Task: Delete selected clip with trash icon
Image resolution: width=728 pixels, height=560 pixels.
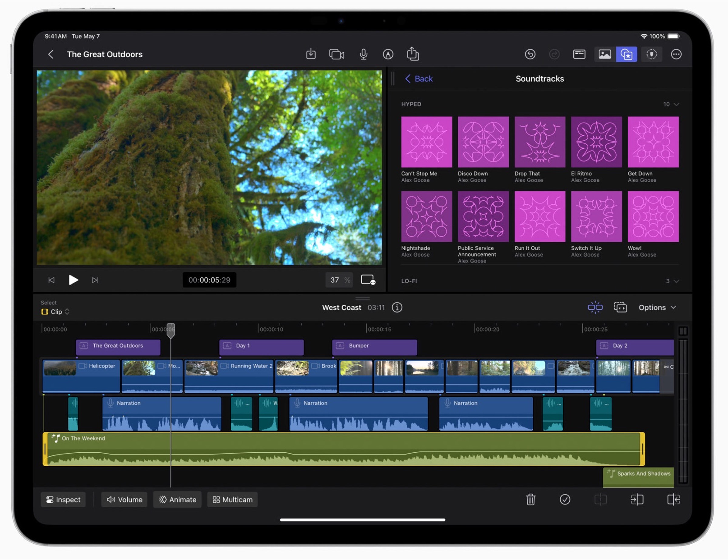Action: pyautogui.click(x=530, y=499)
